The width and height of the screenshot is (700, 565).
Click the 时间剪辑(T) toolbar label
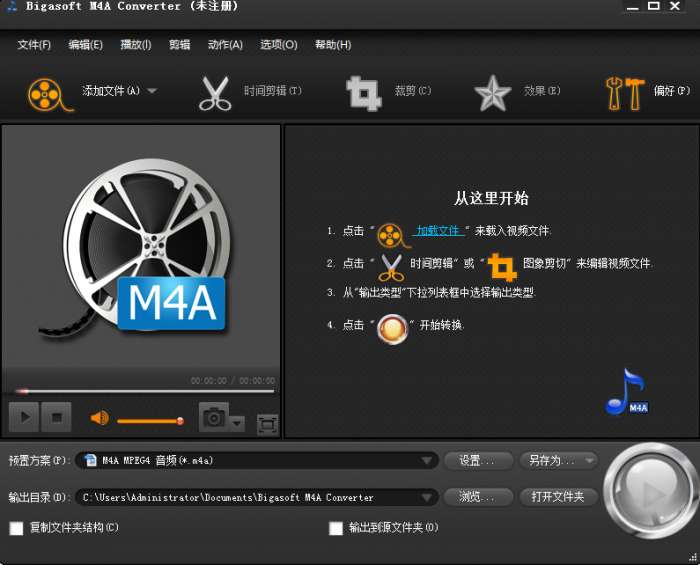(272, 91)
